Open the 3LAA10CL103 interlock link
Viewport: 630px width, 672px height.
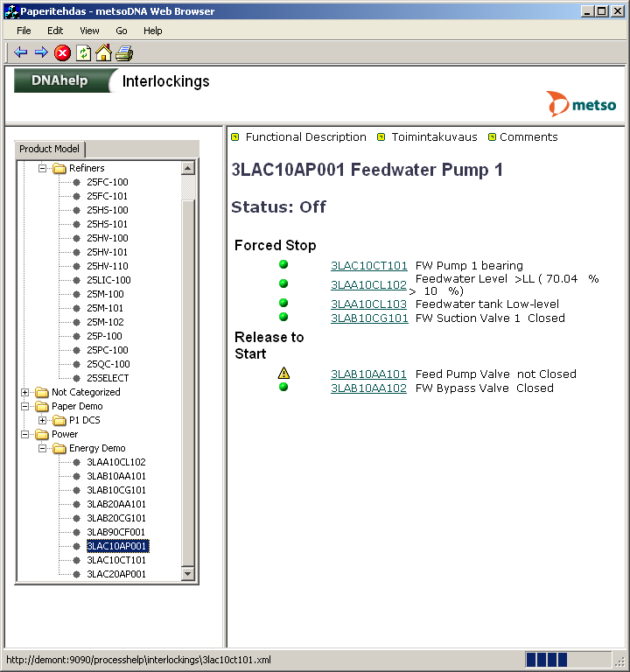click(x=368, y=304)
